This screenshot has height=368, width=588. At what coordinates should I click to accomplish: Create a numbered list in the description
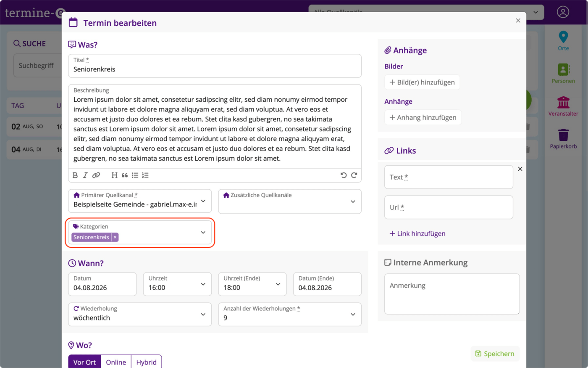(x=145, y=175)
